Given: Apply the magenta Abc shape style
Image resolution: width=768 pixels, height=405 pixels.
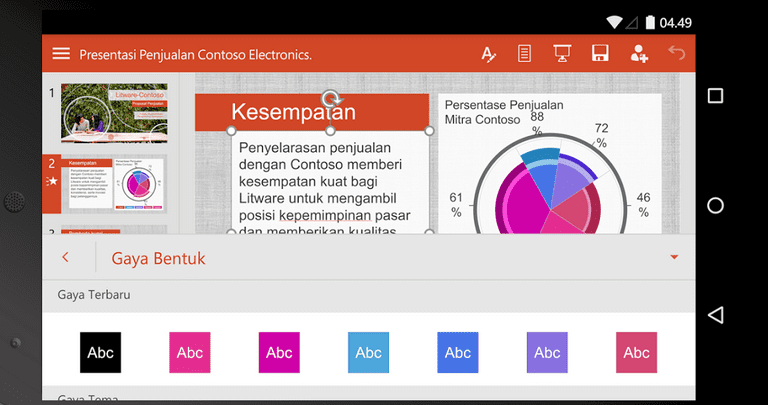Looking at the screenshot, I should (279, 353).
